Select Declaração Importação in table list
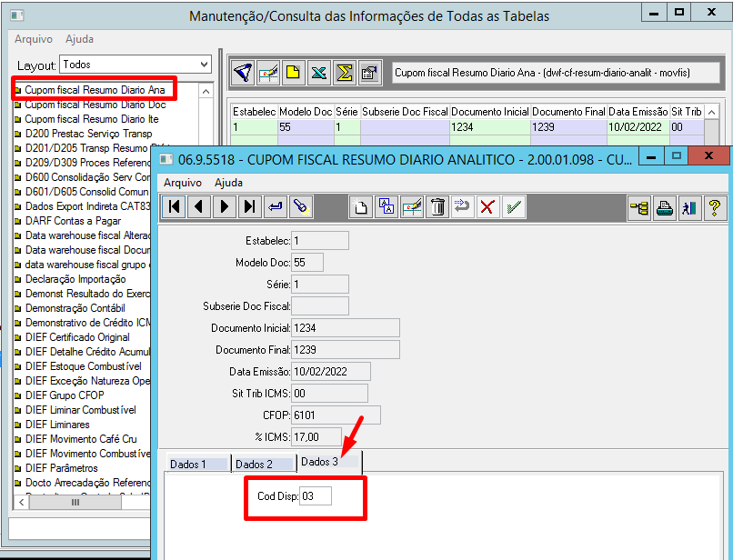 [75, 279]
